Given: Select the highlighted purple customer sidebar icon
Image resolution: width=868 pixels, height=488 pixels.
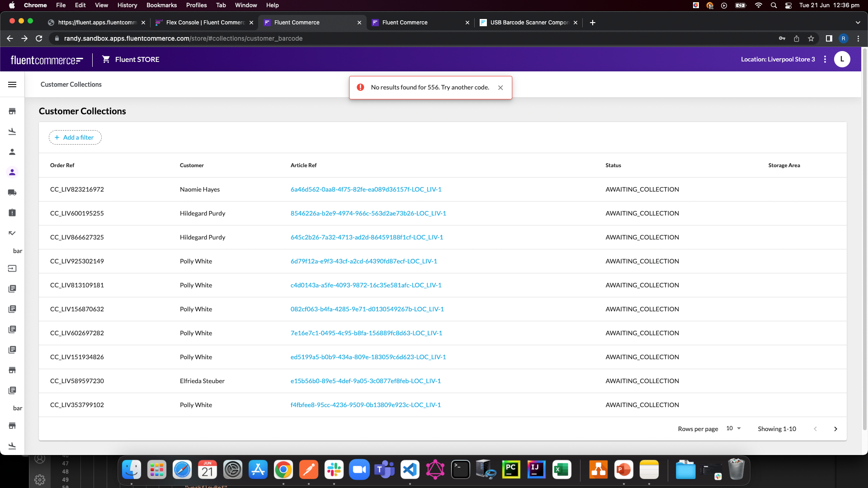Looking at the screenshot, I should [x=12, y=172].
